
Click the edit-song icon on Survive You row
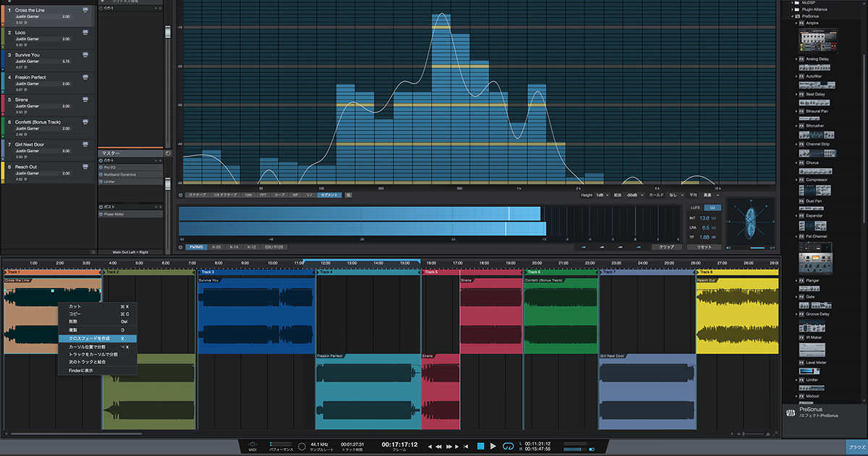click(86, 55)
